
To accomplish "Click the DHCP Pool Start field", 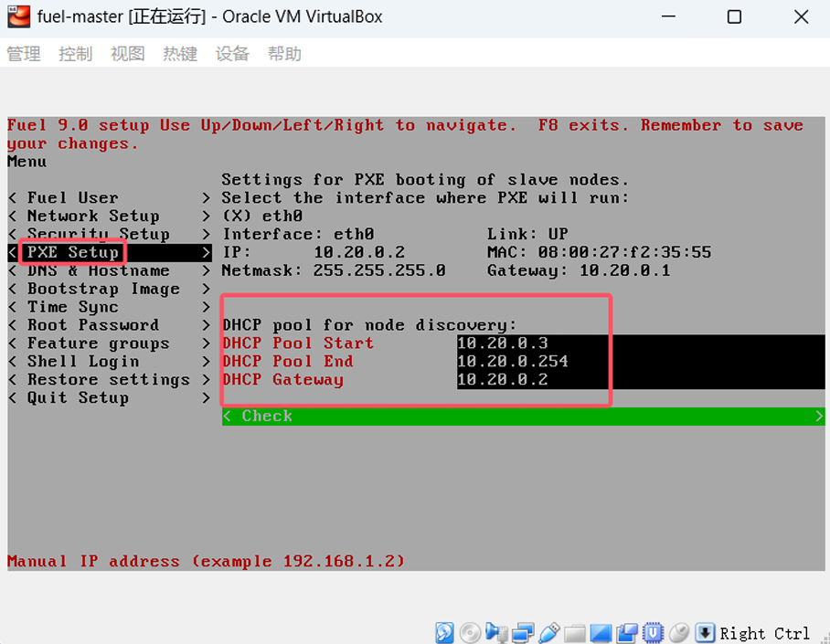I will [641, 343].
